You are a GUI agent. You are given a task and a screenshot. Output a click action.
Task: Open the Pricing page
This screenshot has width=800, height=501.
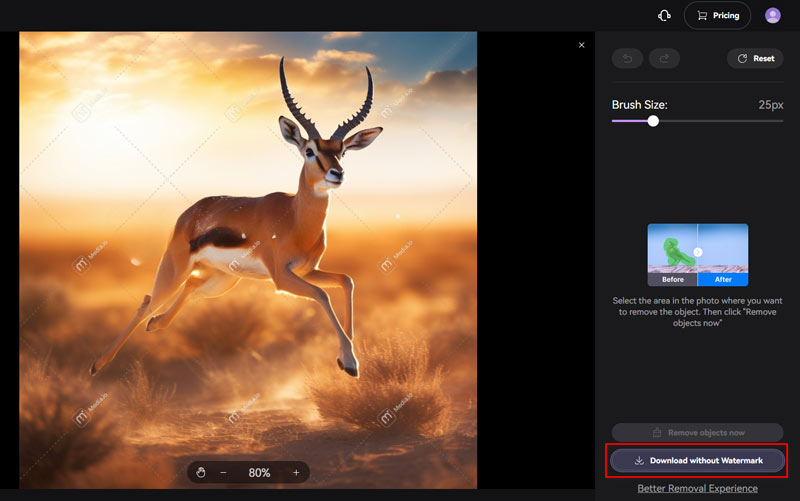(x=717, y=15)
